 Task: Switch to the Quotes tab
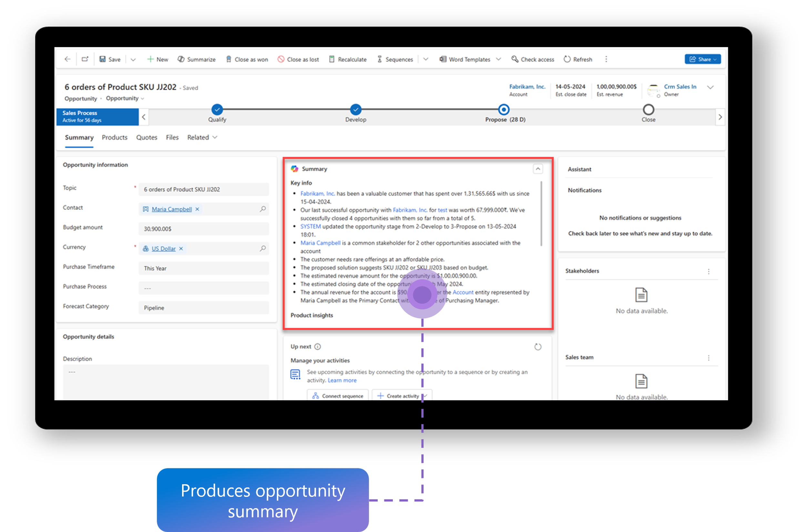(x=147, y=138)
